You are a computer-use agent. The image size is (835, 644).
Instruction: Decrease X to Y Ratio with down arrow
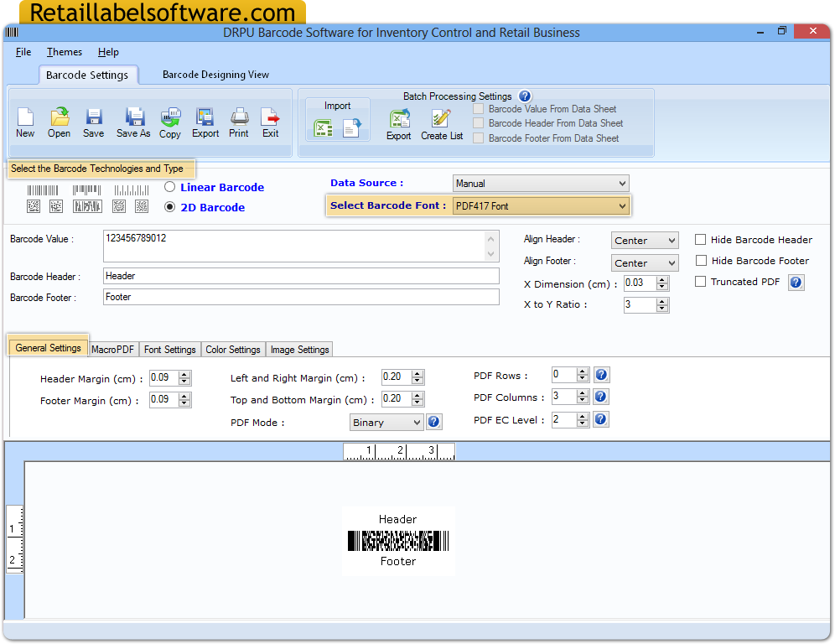point(662,309)
